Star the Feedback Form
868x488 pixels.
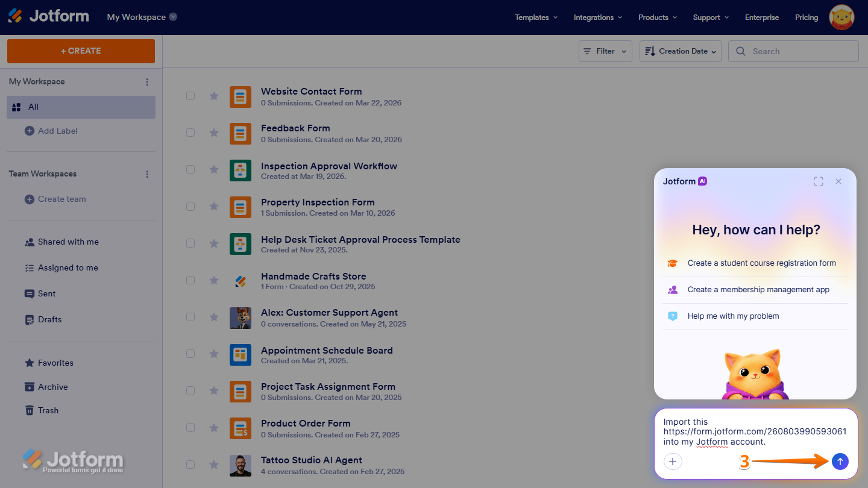click(x=214, y=133)
